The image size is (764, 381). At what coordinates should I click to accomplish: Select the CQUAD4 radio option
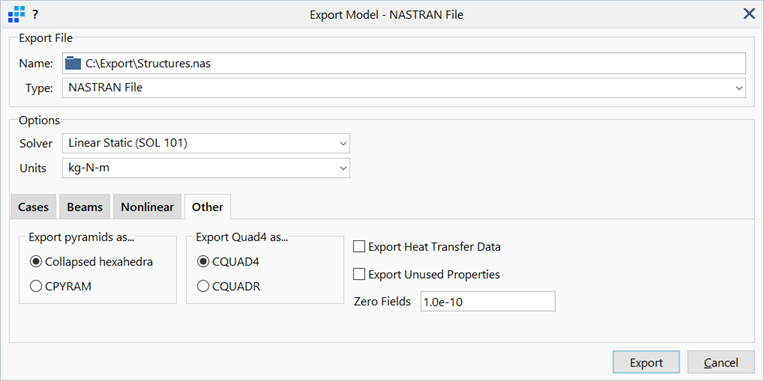pyautogui.click(x=203, y=262)
